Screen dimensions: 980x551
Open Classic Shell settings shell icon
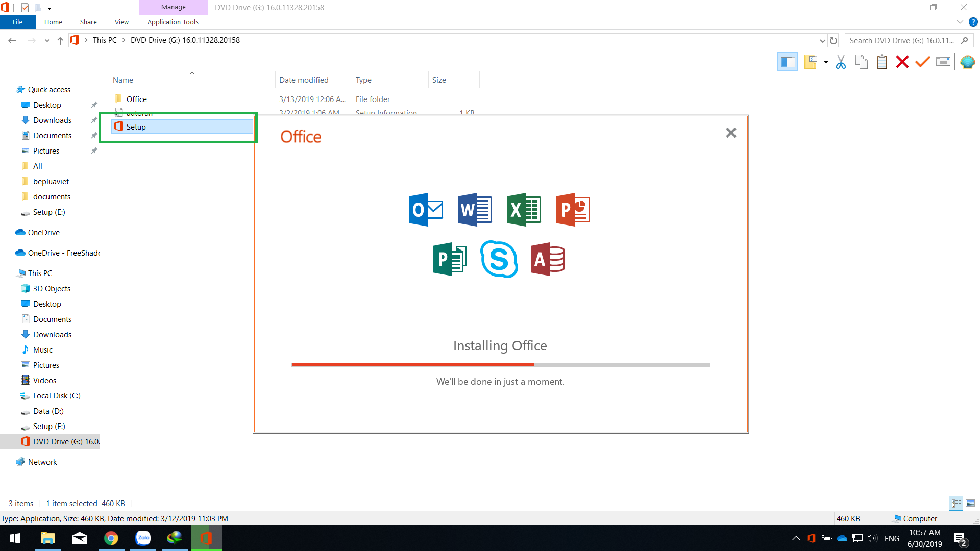click(967, 62)
